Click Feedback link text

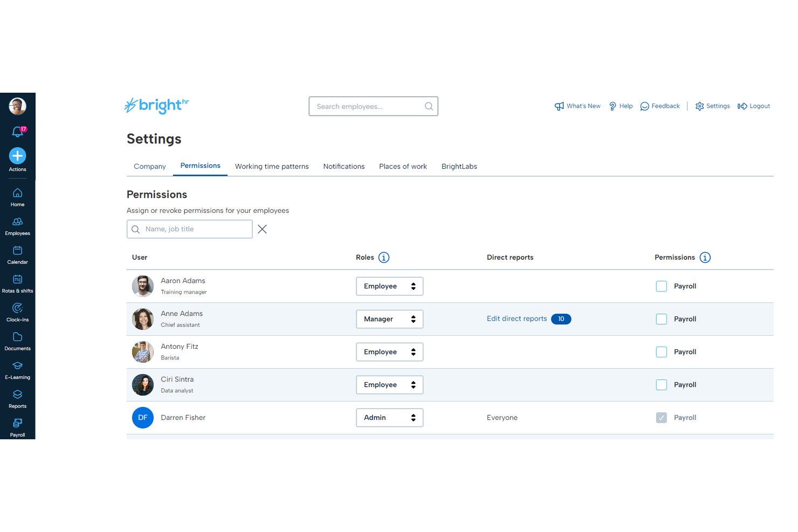pos(665,106)
